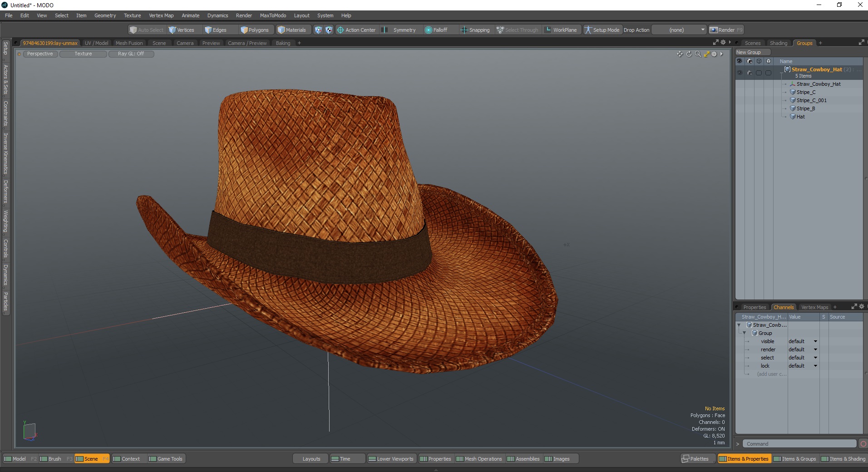Click the viewport move (pan) icon
Viewport: 868px width, 472px height.
point(680,54)
